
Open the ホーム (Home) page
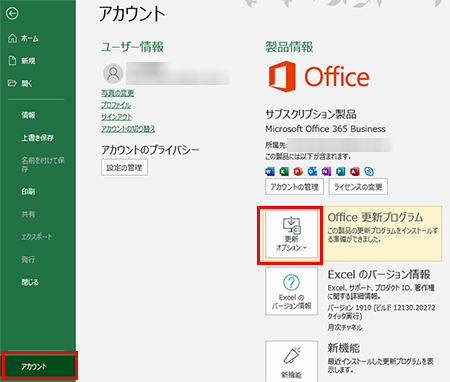pyautogui.click(x=23, y=38)
